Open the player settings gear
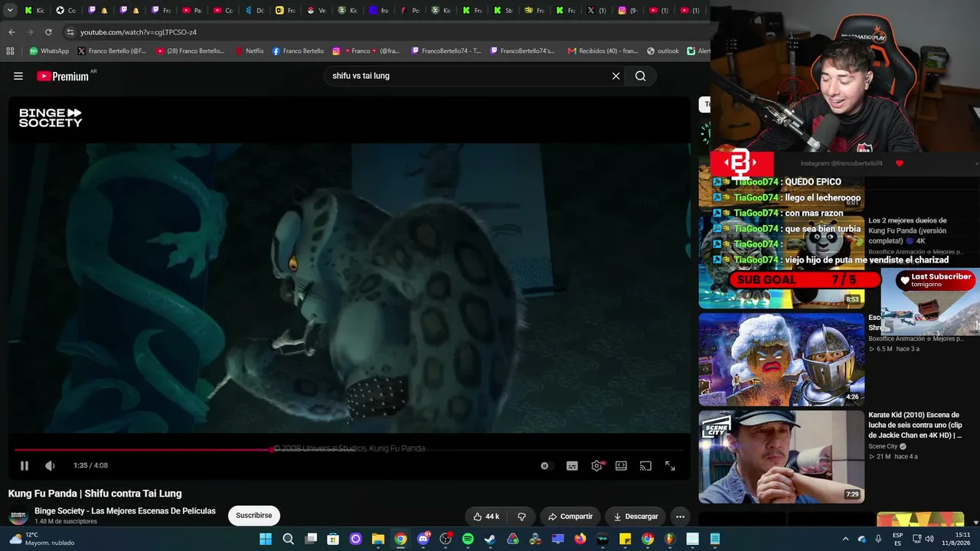This screenshot has height=551, width=980. click(x=596, y=465)
